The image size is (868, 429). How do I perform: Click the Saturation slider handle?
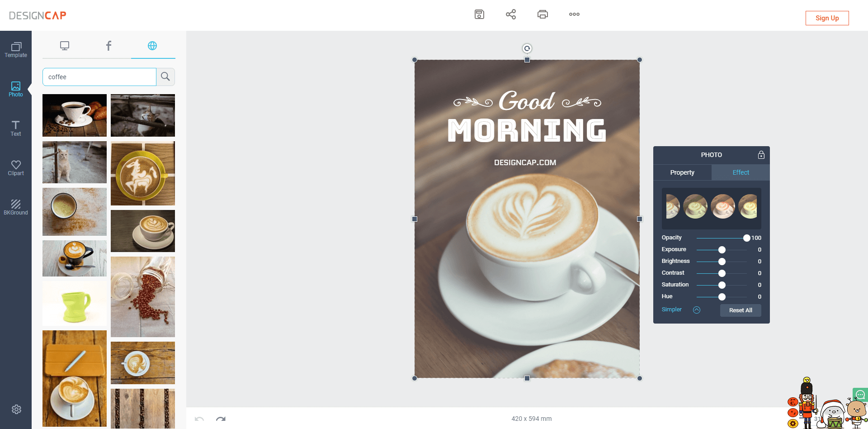click(722, 285)
